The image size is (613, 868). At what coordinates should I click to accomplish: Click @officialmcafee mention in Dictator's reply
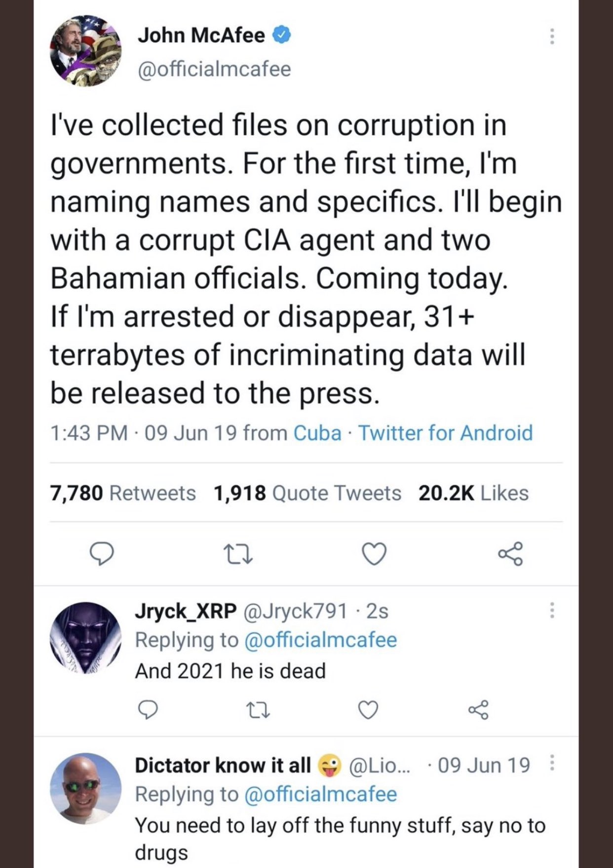click(x=320, y=795)
